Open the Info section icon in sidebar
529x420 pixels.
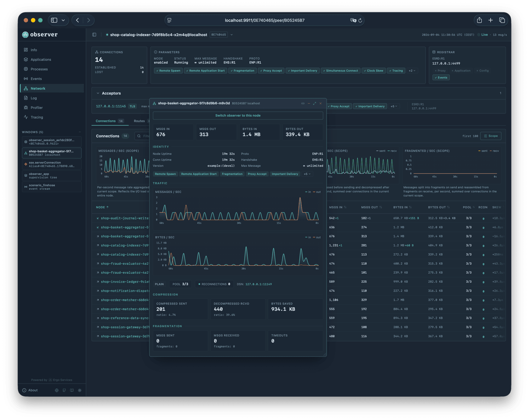click(x=26, y=50)
